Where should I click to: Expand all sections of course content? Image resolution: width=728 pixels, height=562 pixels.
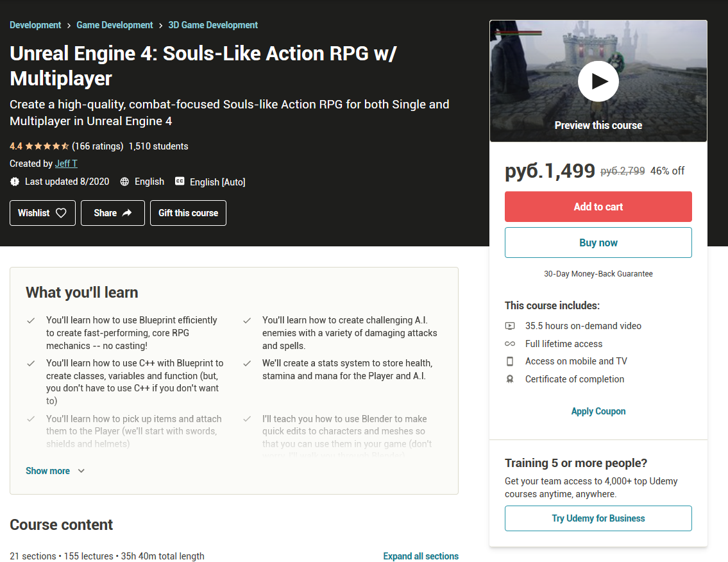coord(421,556)
